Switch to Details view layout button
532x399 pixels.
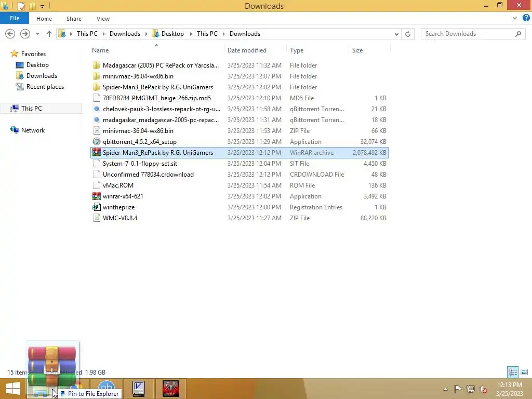[513, 372]
